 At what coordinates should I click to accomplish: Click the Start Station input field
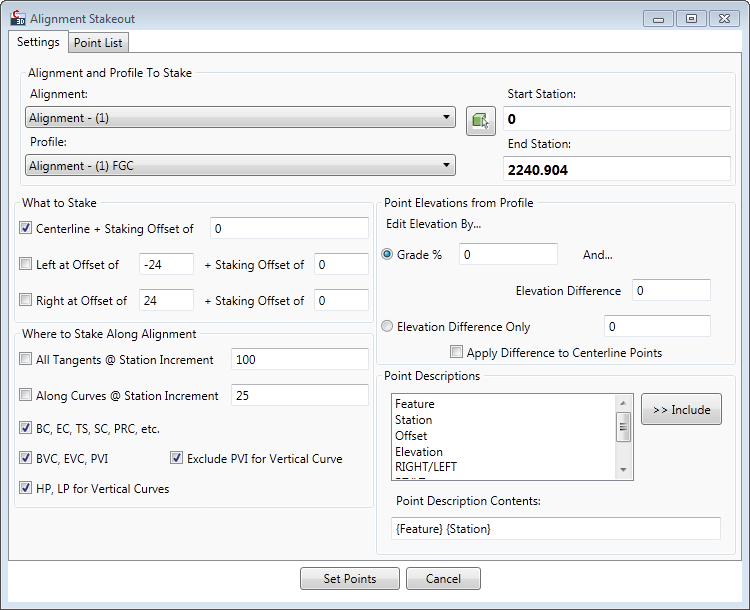(617, 119)
